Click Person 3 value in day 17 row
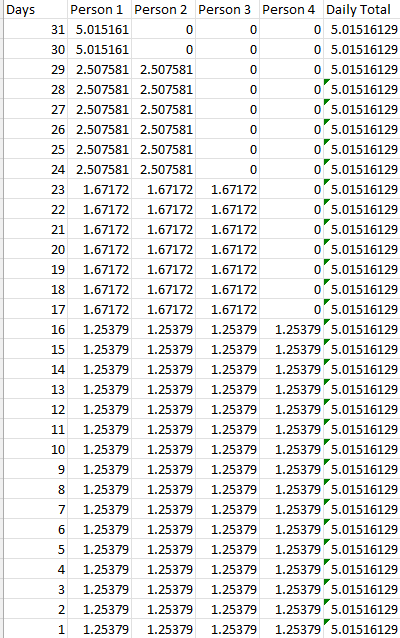 [x=227, y=309]
